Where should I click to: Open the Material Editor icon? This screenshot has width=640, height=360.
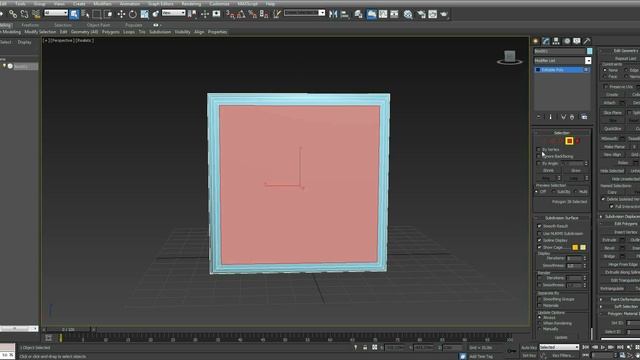(408, 14)
